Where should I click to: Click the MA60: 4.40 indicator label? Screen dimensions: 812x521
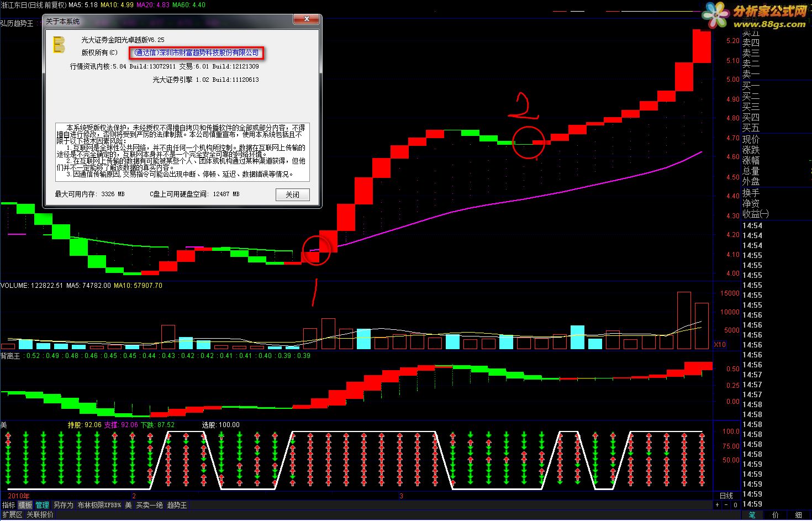(189, 4)
